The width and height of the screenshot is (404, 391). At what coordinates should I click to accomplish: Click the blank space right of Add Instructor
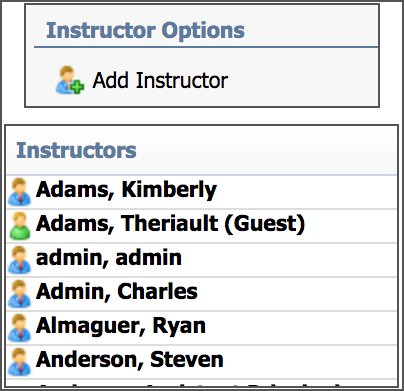[303, 80]
